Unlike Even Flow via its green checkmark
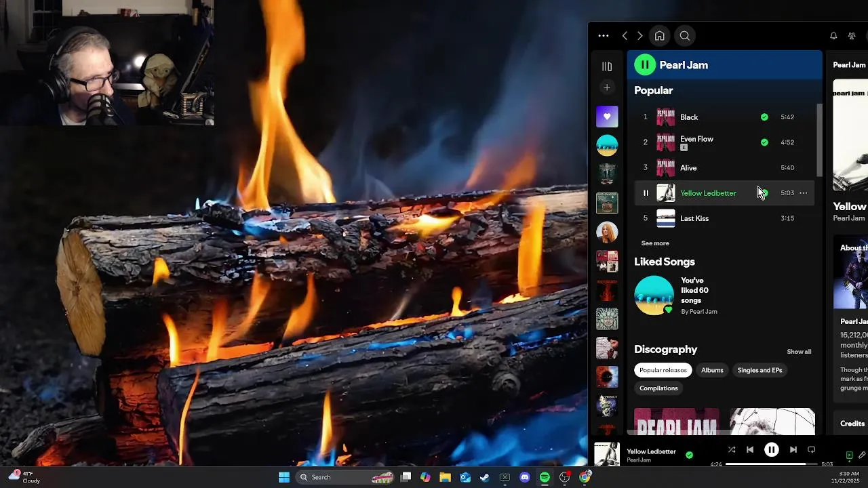 tap(764, 142)
